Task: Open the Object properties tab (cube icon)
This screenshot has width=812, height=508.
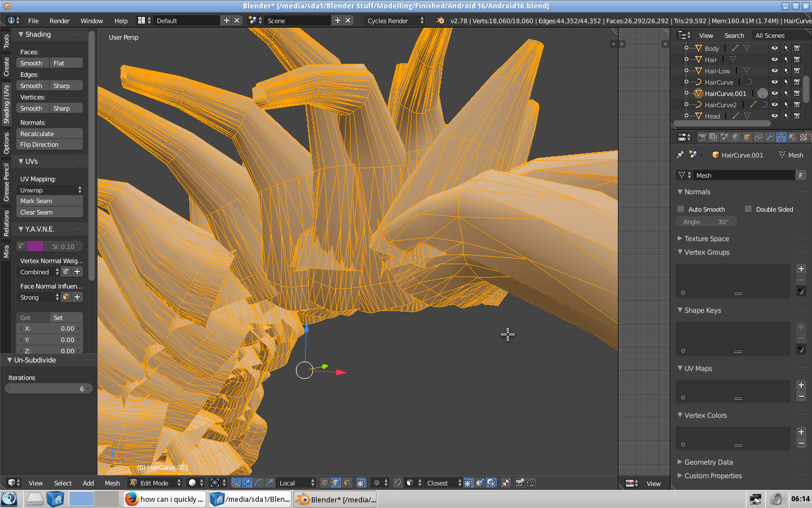Action: pos(747,137)
